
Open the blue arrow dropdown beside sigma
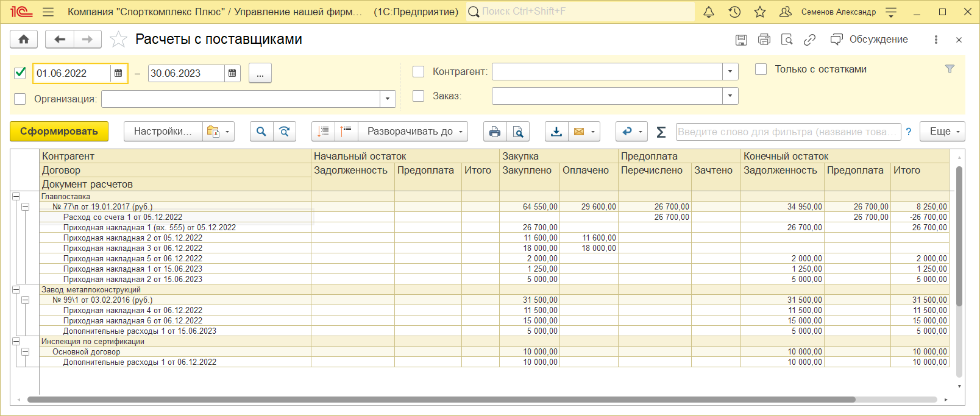[x=631, y=132]
